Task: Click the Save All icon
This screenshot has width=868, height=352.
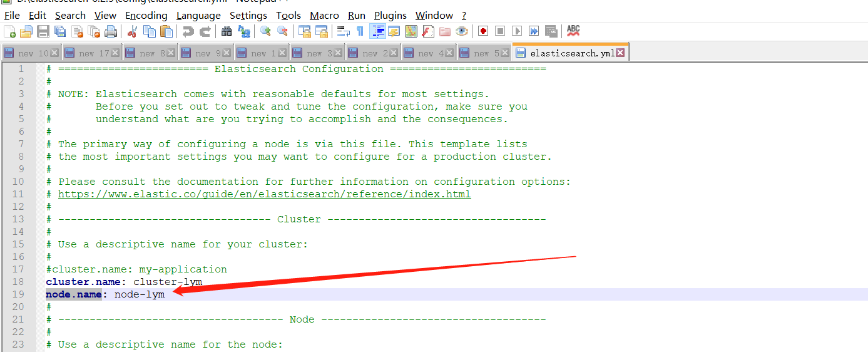Action: [x=60, y=31]
